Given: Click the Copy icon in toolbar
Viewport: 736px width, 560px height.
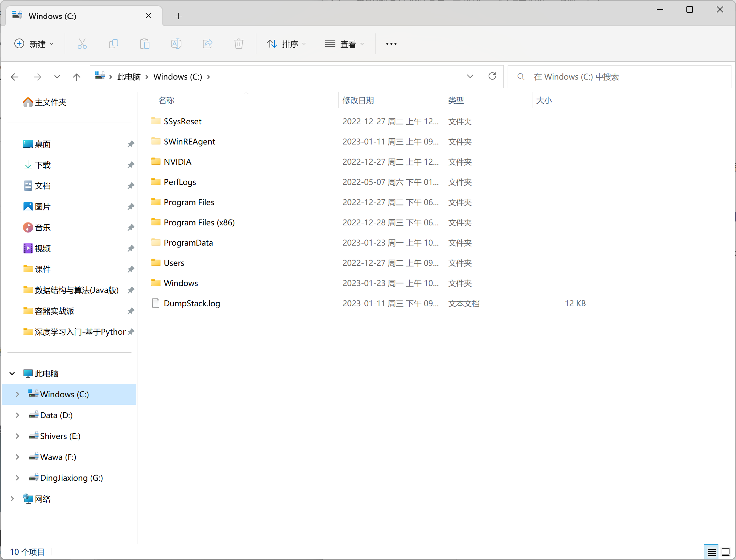Looking at the screenshot, I should tap(113, 44).
